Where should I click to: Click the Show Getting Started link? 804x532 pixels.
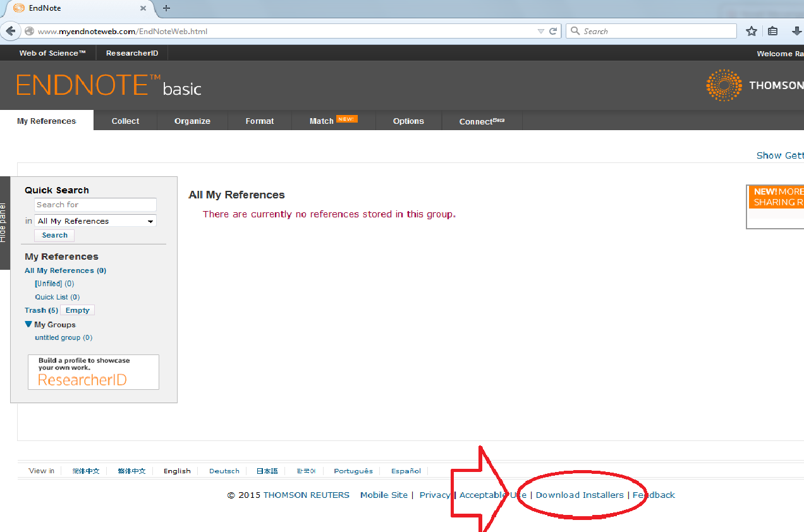click(x=780, y=155)
